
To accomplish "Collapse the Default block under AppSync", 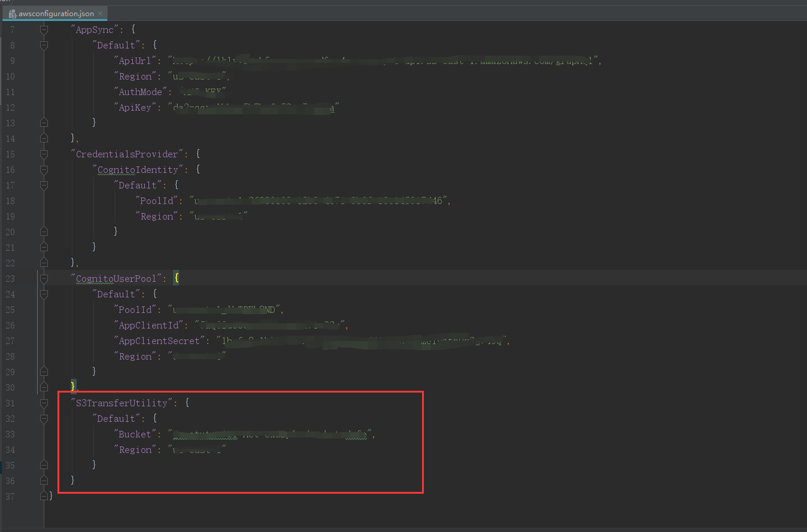I will point(43,45).
